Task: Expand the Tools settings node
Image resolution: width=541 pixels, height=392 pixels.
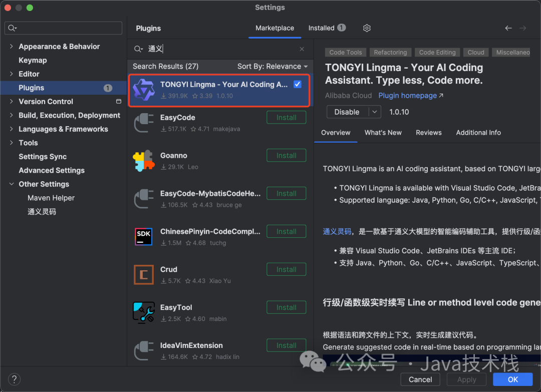Action: click(x=12, y=143)
